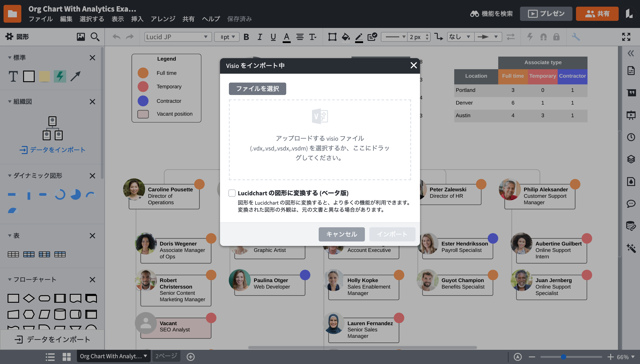640x364 pixels.
Task: Open the fill color bucket
Action: click(346, 38)
